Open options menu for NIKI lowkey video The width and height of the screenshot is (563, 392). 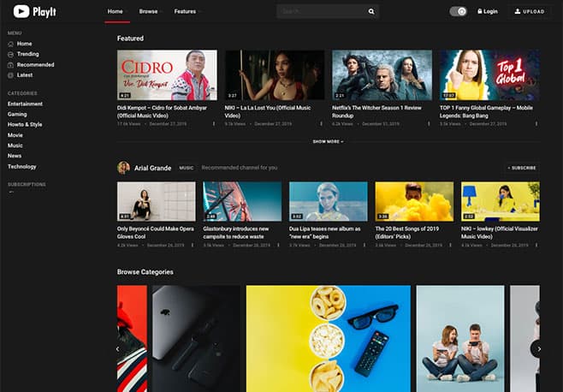536,246
